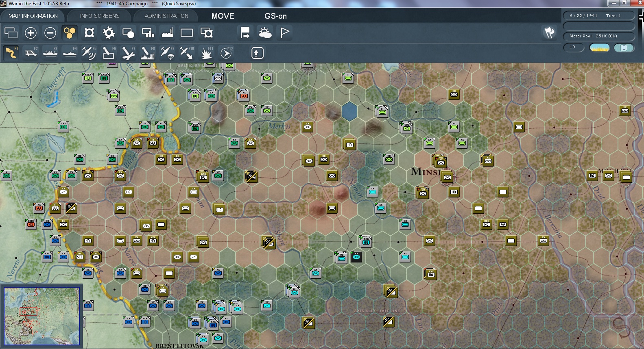Select the black unit counter with cyan symbol
Image resolution: width=644 pixels, height=349 pixels.
coord(356,257)
